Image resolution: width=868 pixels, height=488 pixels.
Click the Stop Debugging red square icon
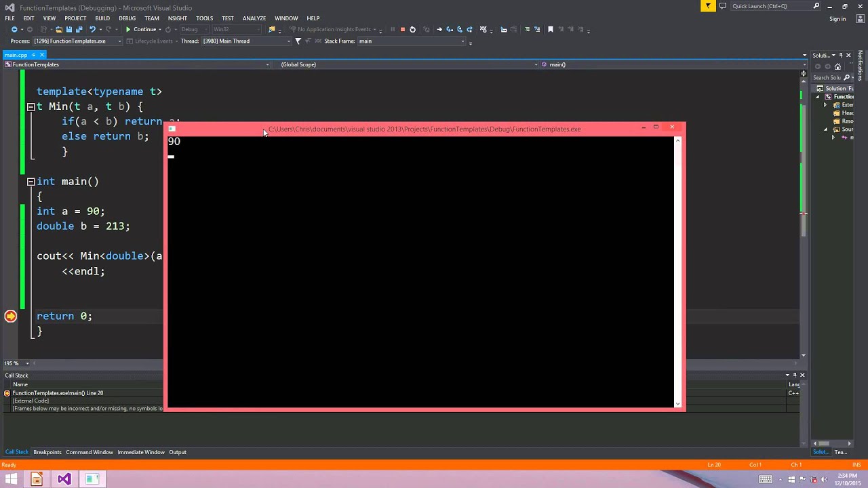[x=402, y=29]
